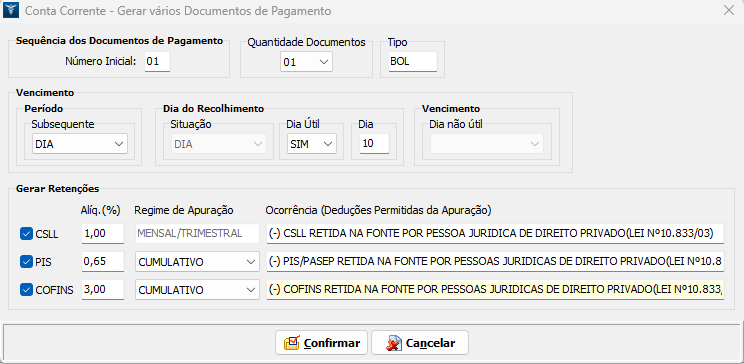
Task: Disable the COFINS retention checkbox
Action: [26, 289]
